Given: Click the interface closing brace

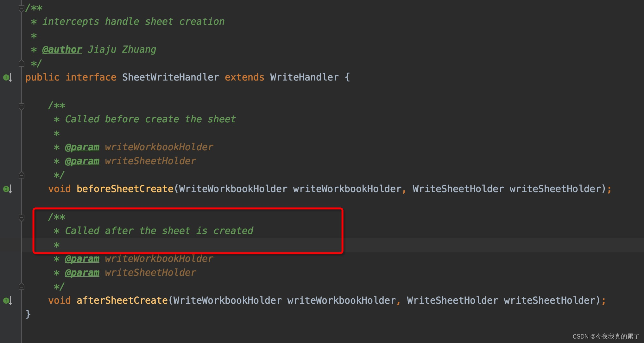Looking at the screenshot, I should point(28,314).
